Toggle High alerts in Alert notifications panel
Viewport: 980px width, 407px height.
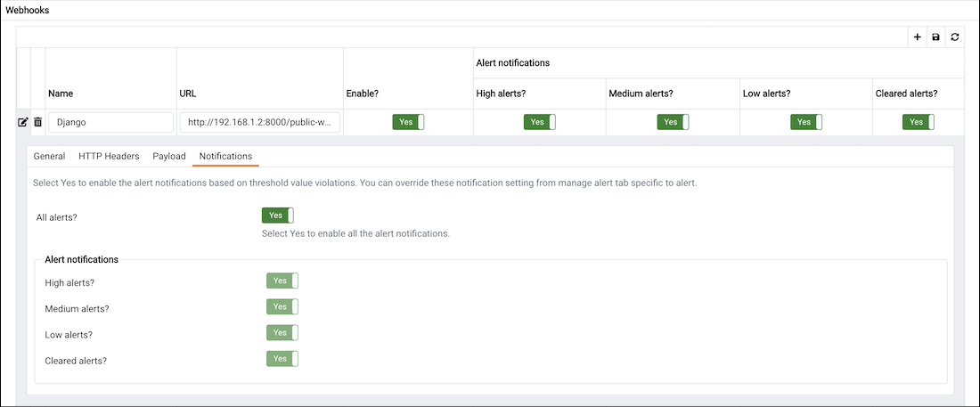point(282,281)
